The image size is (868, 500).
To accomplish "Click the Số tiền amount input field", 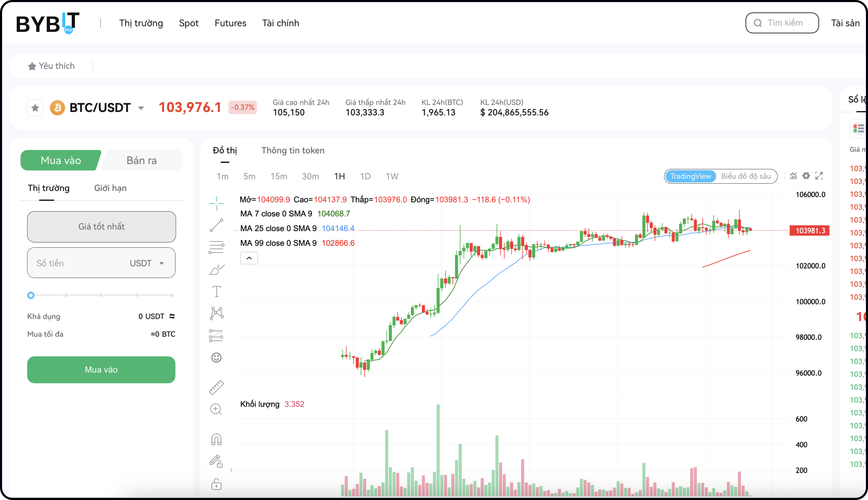I will point(101,263).
